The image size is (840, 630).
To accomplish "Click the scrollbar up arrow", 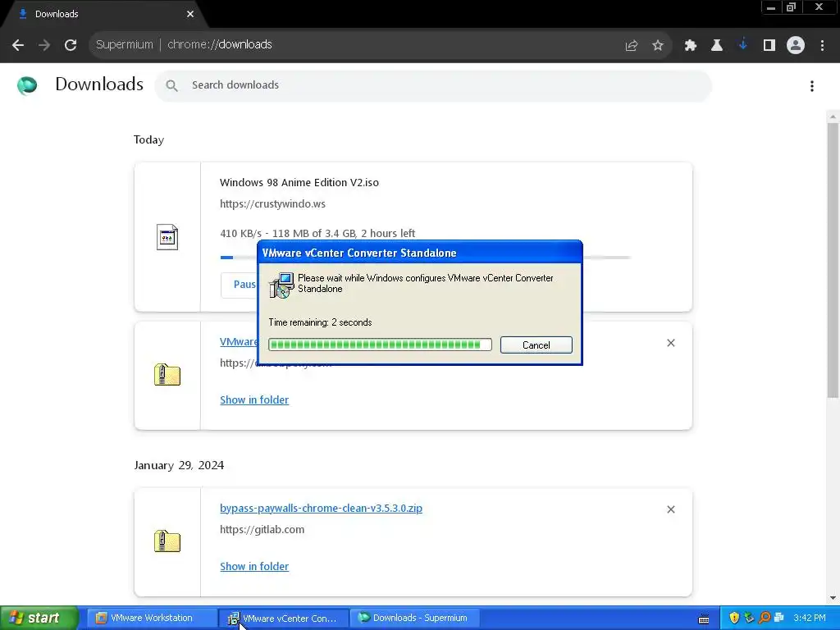I will click(833, 116).
